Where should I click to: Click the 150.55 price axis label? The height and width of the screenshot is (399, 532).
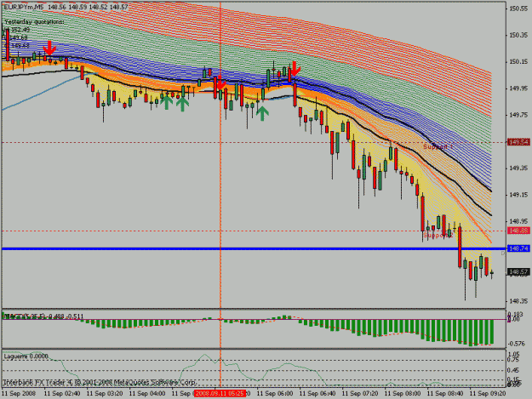click(518, 9)
